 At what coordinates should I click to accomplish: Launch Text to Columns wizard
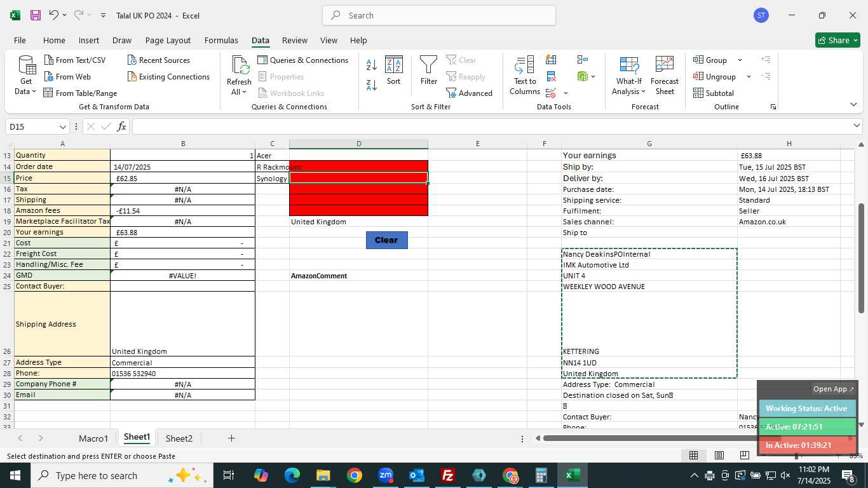coord(525,76)
